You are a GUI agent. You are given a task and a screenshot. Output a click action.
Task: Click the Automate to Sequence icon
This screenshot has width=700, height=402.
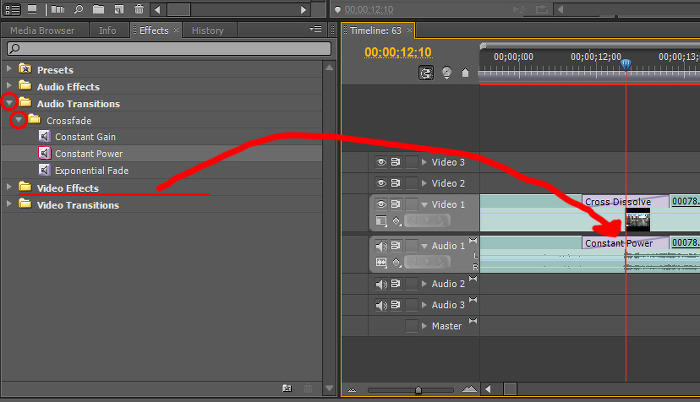tap(58, 9)
